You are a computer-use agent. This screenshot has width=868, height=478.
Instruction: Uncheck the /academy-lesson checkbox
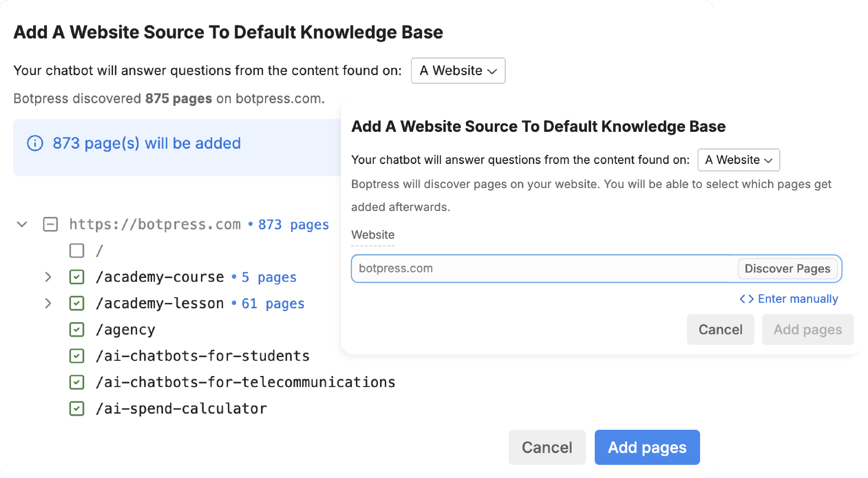[x=77, y=303]
